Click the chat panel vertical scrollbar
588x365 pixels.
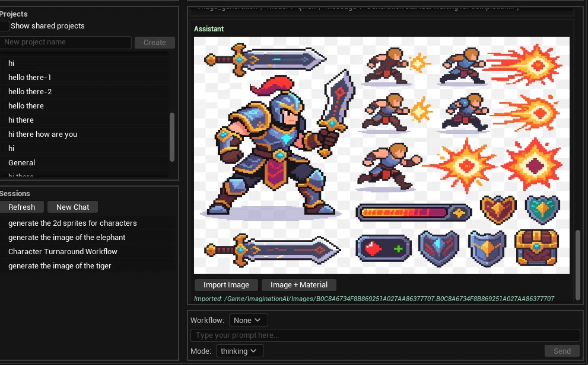tap(578, 264)
